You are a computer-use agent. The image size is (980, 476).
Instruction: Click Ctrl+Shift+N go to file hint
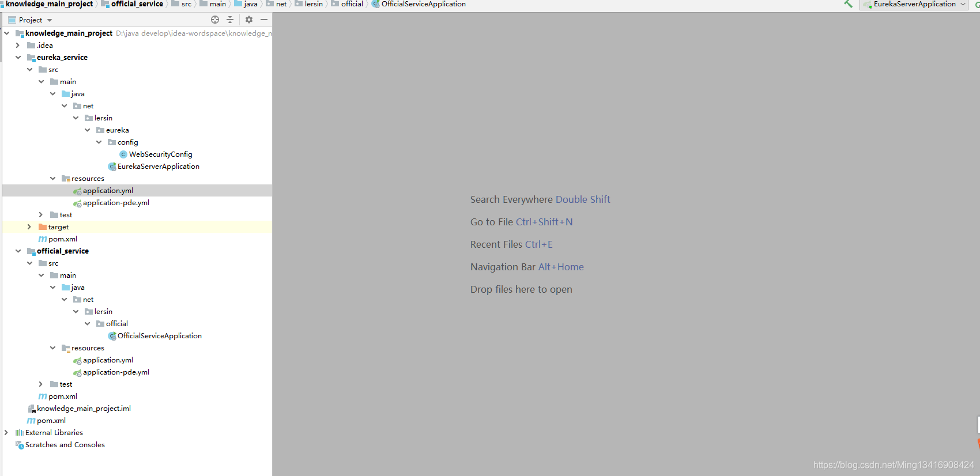point(544,222)
